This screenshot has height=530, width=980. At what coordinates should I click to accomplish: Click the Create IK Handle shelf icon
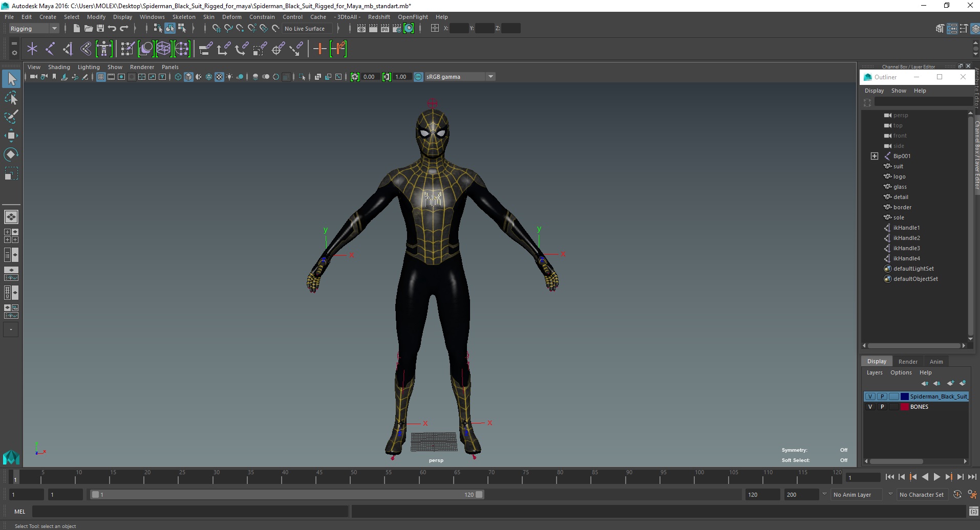point(68,49)
